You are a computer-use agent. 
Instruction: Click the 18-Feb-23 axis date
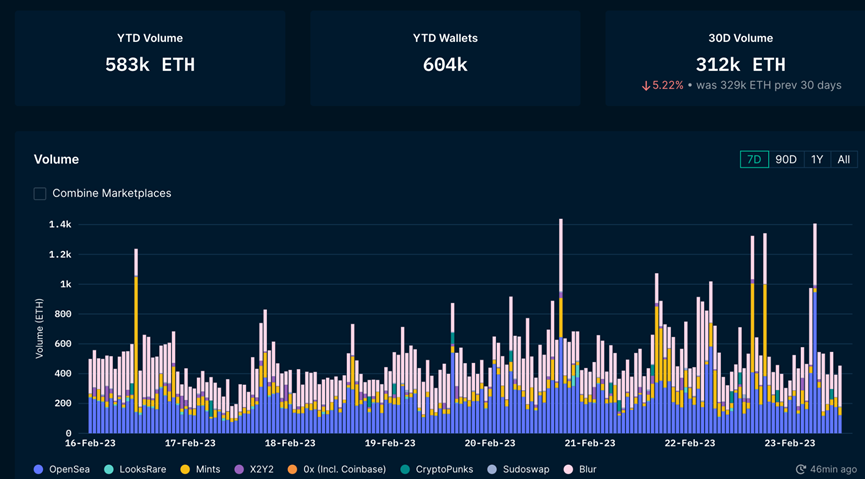290,443
